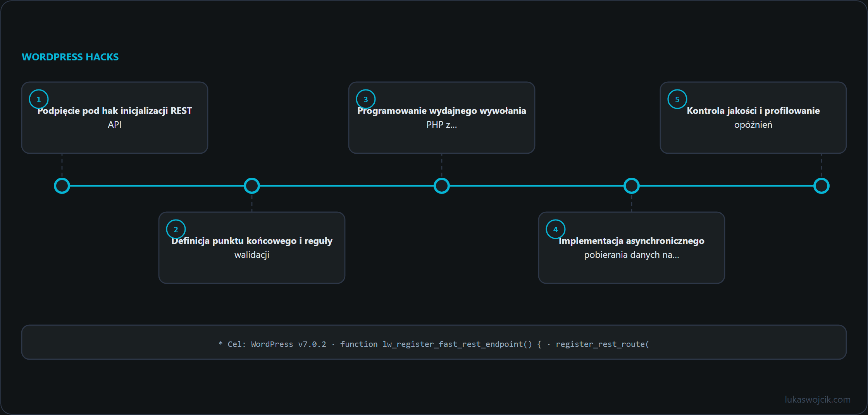Open the 'Implementacja asynchronicznego' title

[x=632, y=241]
